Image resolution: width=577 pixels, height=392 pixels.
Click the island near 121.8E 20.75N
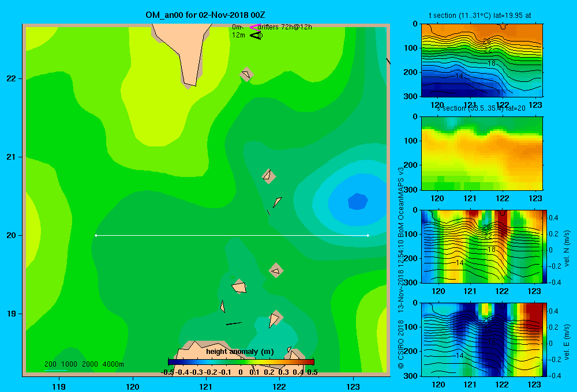pyautogui.click(x=269, y=176)
